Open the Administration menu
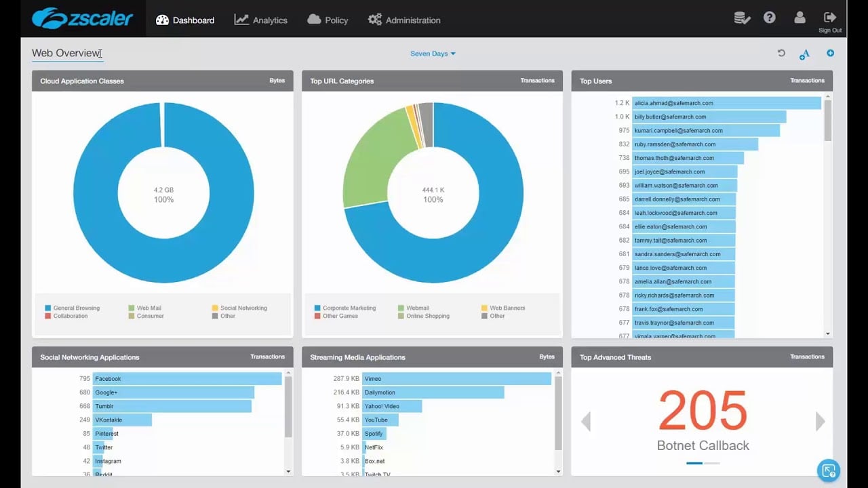The image size is (868, 488). (x=404, y=20)
